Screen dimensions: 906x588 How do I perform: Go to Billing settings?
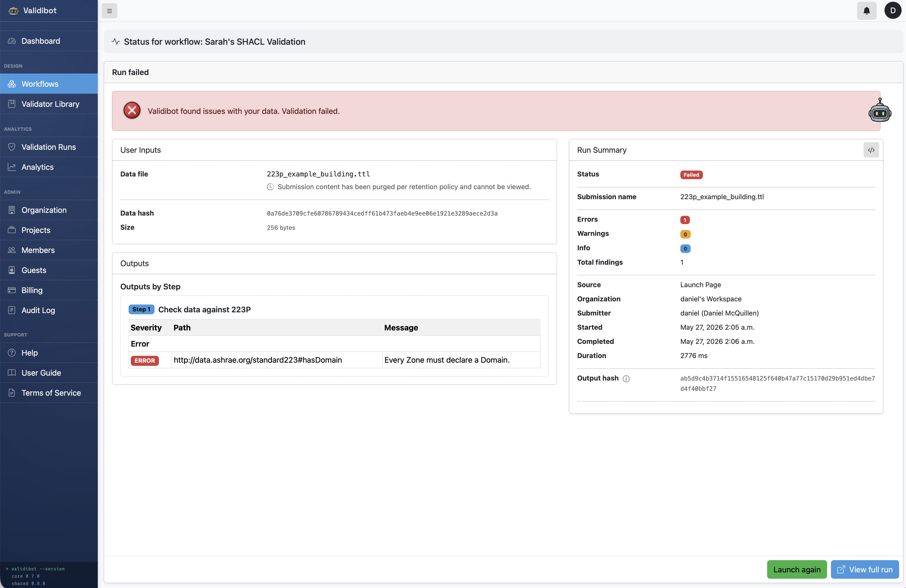pyautogui.click(x=49, y=290)
